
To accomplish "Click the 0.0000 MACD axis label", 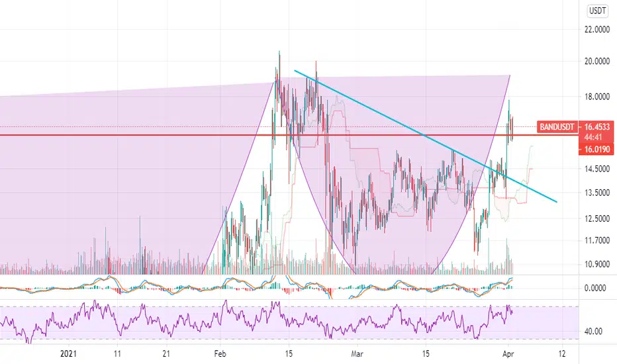I will tap(595, 288).
